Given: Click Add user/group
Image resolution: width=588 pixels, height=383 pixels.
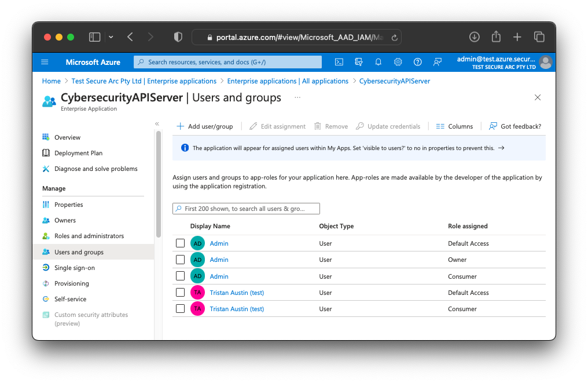Looking at the screenshot, I should tap(205, 126).
